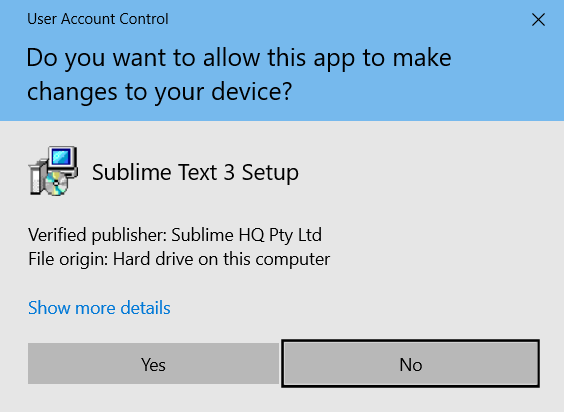Click the word Setup in the program name

[270, 173]
